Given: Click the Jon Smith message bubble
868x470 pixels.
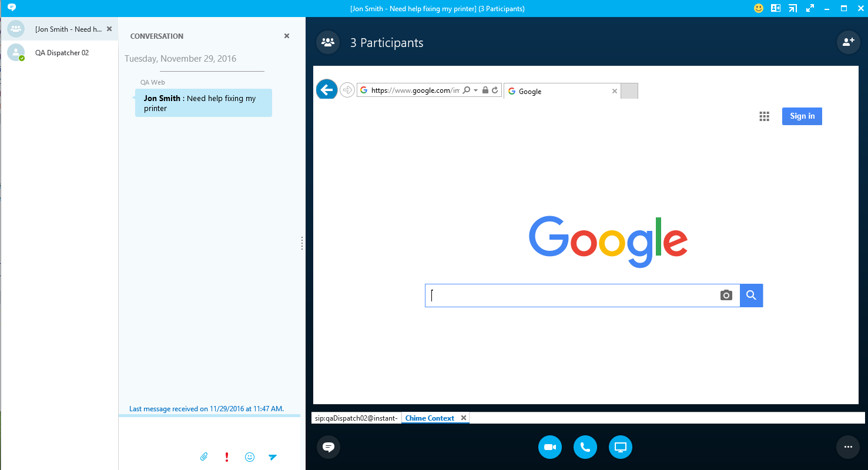Looking at the screenshot, I should coord(203,103).
